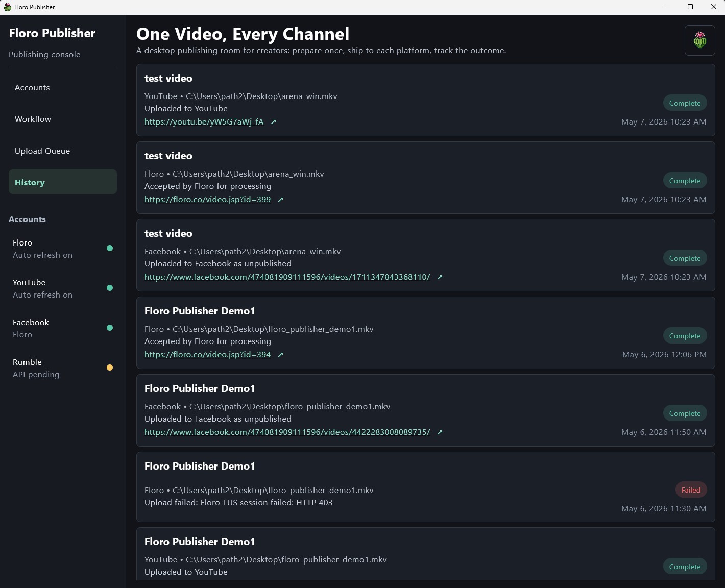
Task: Open external arrow beside Facebook videos/1711347843368110 link
Action: tap(440, 277)
